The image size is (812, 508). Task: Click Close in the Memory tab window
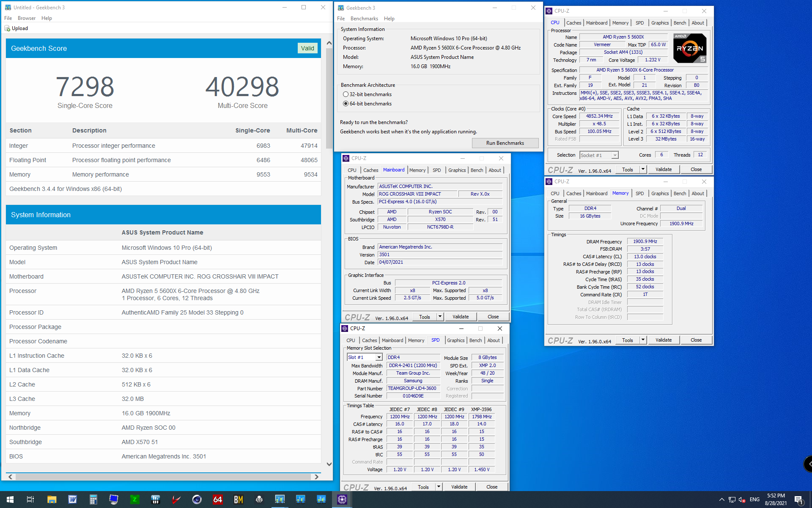coord(696,340)
